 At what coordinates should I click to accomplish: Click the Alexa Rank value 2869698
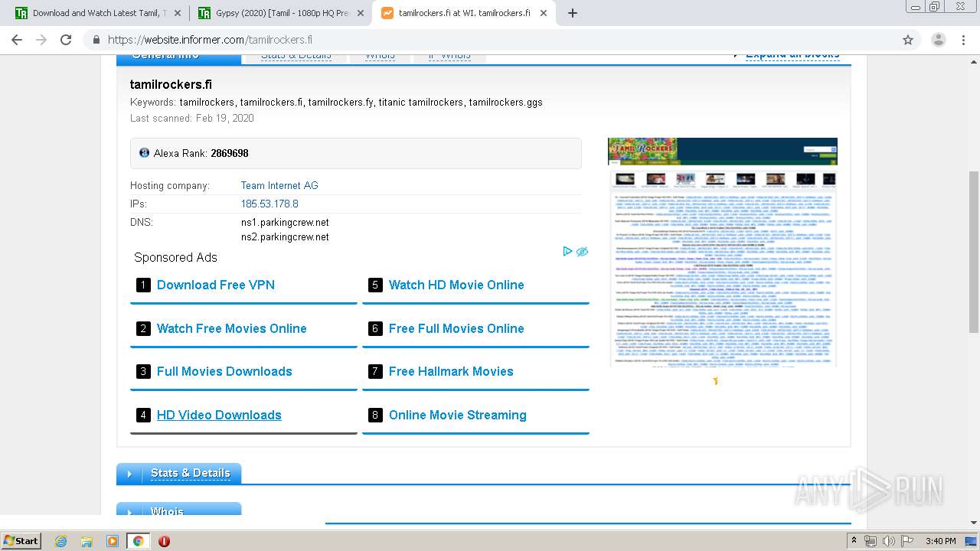pos(230,153)
